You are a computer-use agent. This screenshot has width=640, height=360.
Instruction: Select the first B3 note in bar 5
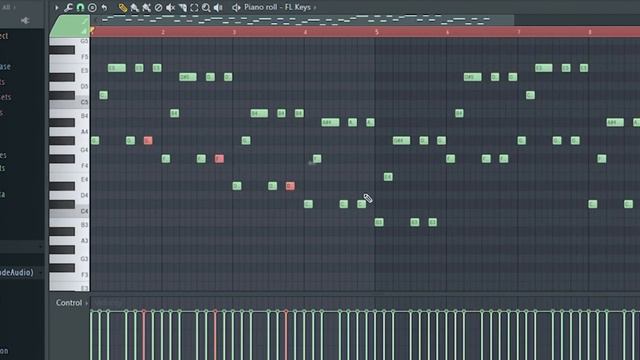pos(379,222)
